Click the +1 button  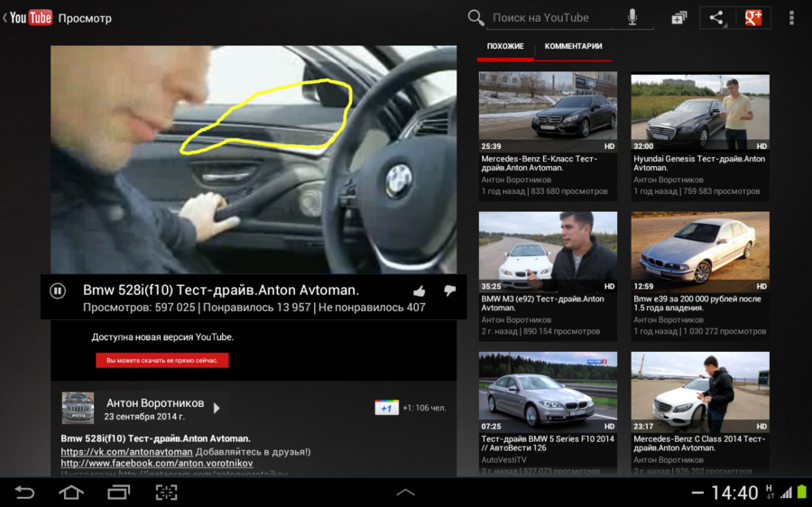click(386, 408)
